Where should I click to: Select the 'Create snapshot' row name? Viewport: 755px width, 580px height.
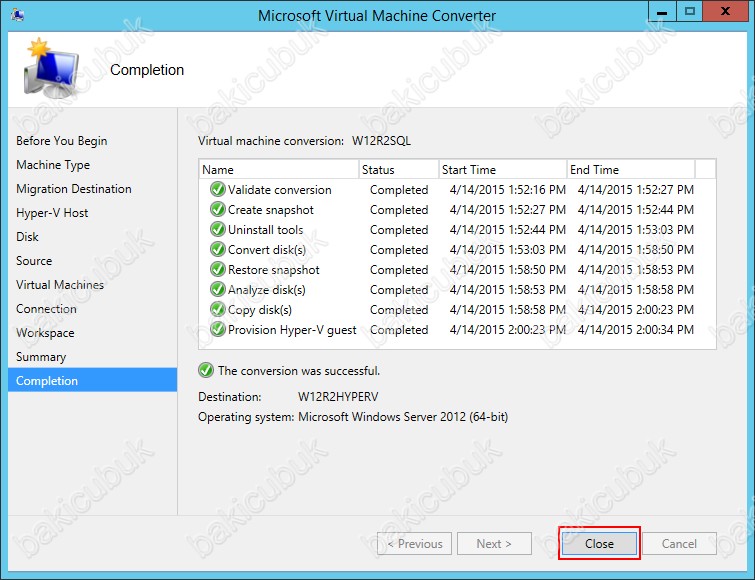(x=271, y=210)
